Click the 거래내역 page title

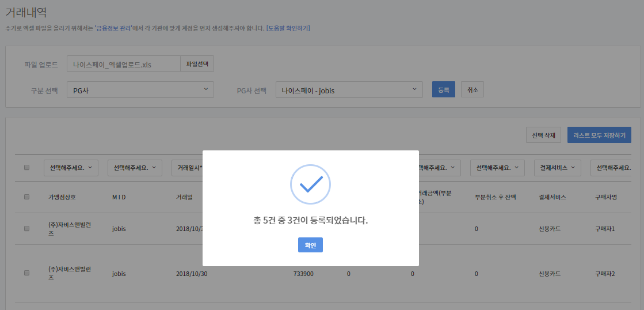tap(26, 12)
